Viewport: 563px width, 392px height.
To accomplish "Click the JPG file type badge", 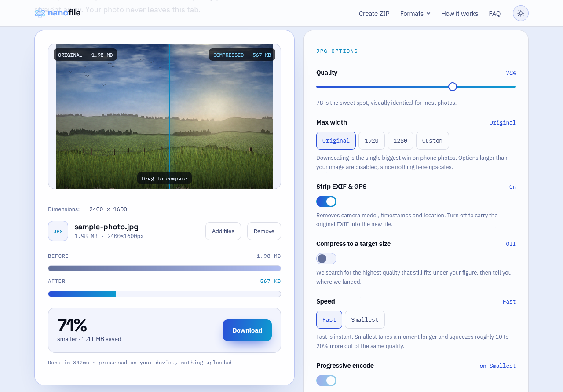I will tap(58, 231).
